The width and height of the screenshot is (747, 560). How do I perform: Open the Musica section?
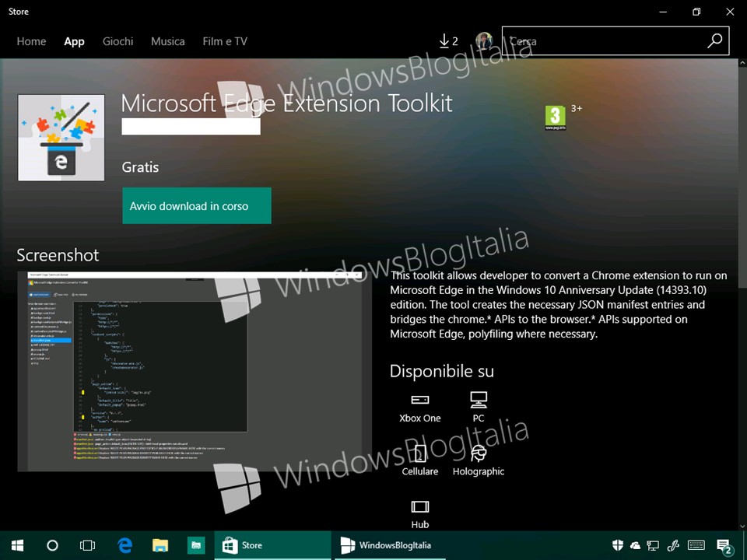click(x=168, y=41)
